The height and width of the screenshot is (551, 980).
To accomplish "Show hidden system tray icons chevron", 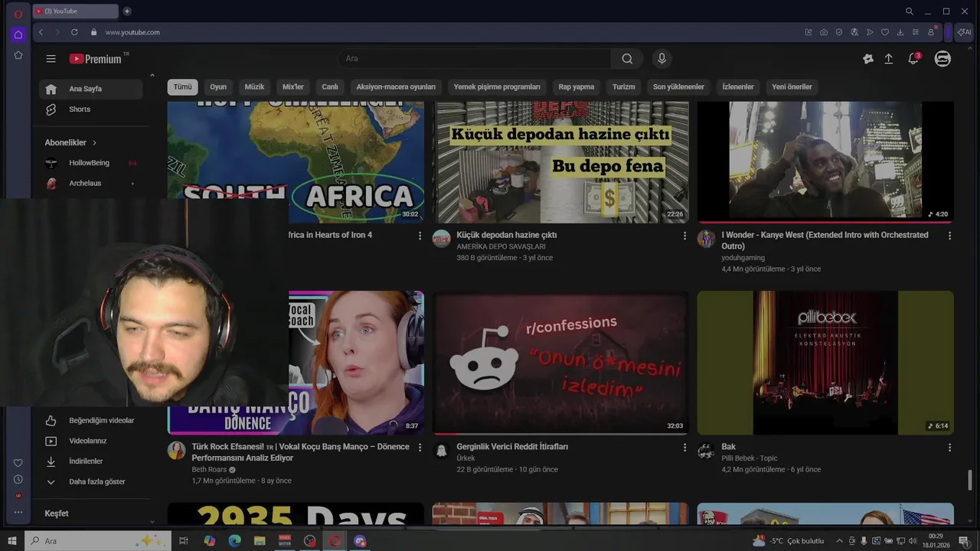I will coord(839,541).
